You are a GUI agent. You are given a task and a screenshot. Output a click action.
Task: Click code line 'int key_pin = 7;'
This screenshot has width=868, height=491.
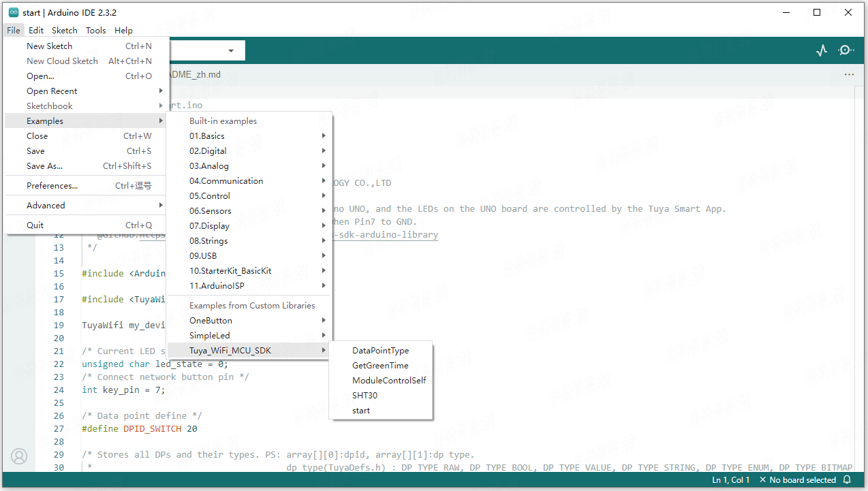coord(123,390)
